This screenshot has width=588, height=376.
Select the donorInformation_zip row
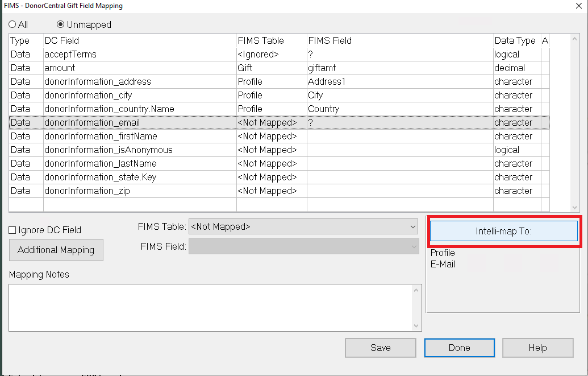(x=279, y=191)
